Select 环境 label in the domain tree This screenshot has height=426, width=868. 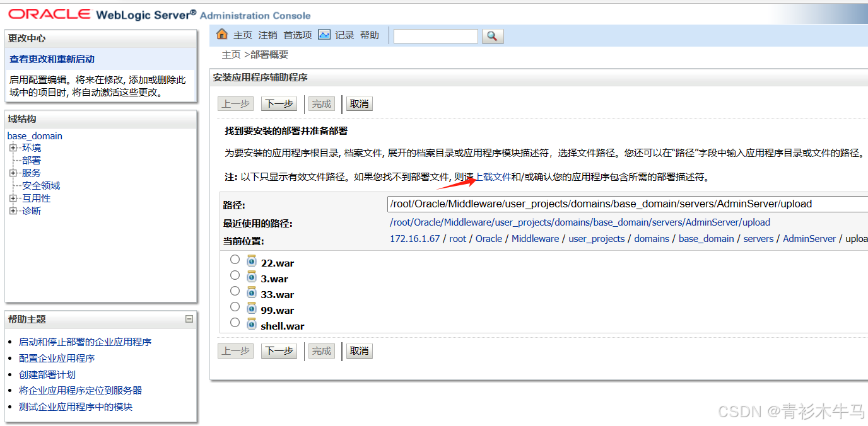(x=32, y=148)
